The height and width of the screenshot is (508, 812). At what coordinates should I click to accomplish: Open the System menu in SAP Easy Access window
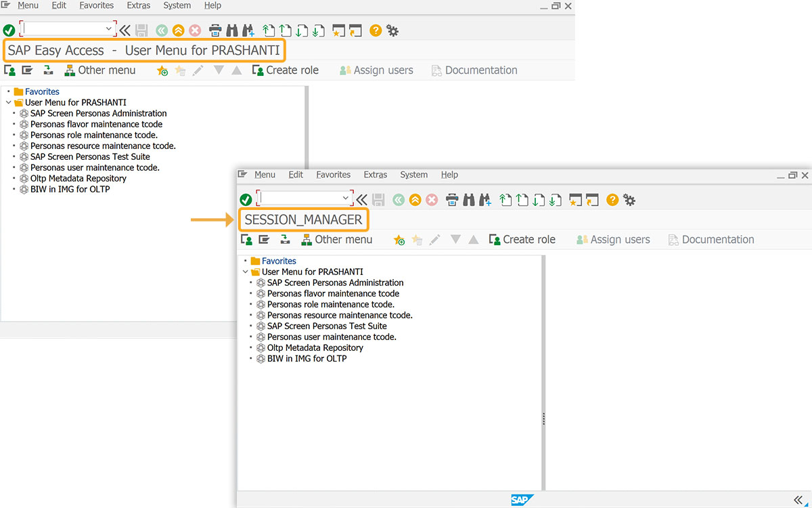177,5
